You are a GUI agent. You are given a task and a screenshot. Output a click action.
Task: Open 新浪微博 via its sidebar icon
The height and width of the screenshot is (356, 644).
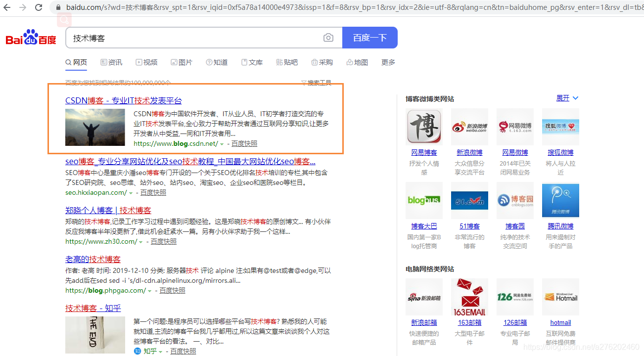pos(469,127)
